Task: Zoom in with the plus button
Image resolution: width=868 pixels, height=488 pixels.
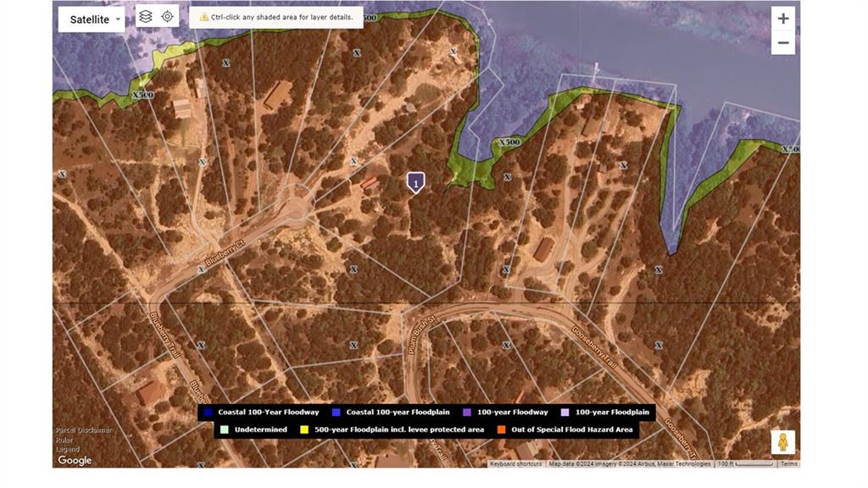Action: coord(782,19)
